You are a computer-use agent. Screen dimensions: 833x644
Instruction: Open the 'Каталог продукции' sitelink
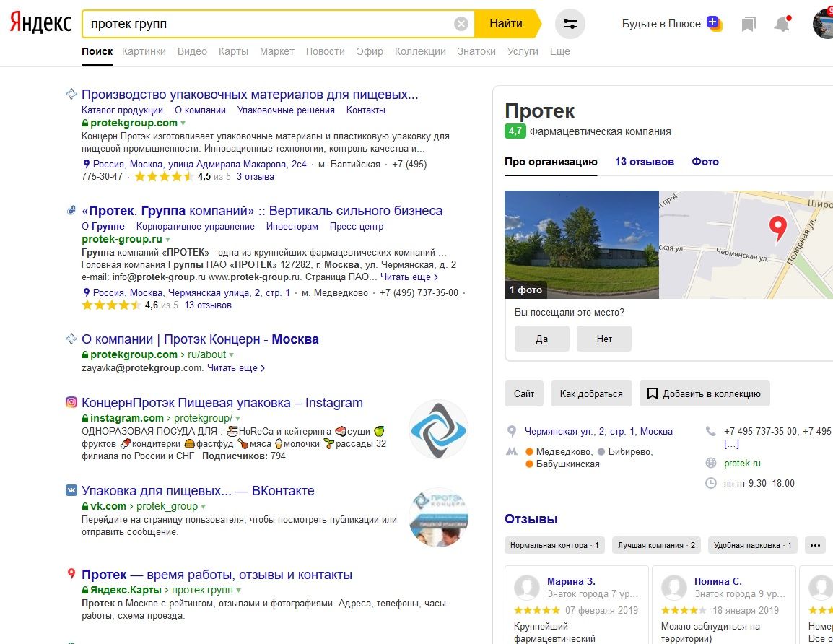(x=122, y=110)
